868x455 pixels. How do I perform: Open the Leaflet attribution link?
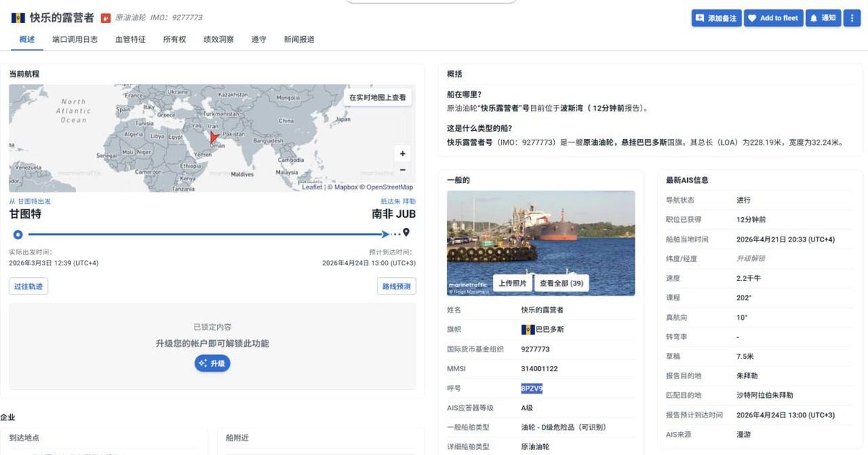click(312, 187)
